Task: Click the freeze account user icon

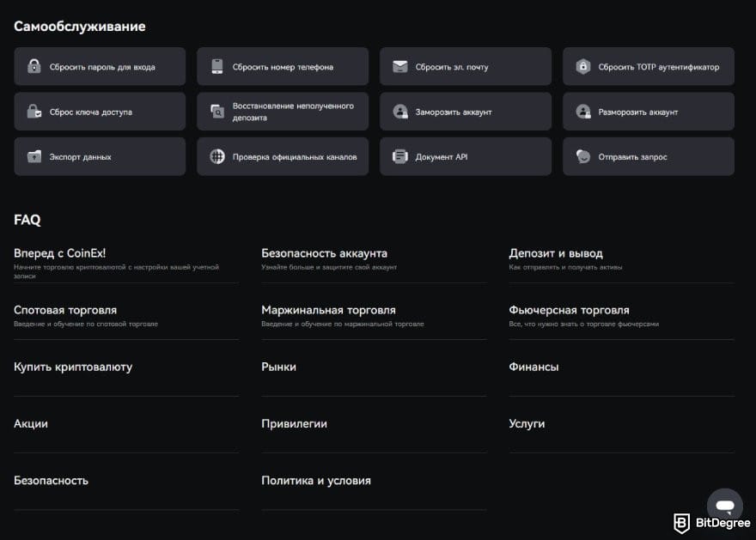Action: [400, 112]
